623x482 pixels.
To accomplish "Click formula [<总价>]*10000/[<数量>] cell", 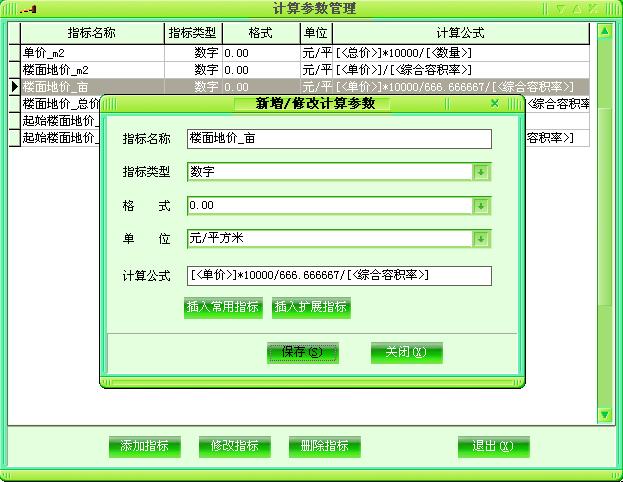I will coord(461,53).
